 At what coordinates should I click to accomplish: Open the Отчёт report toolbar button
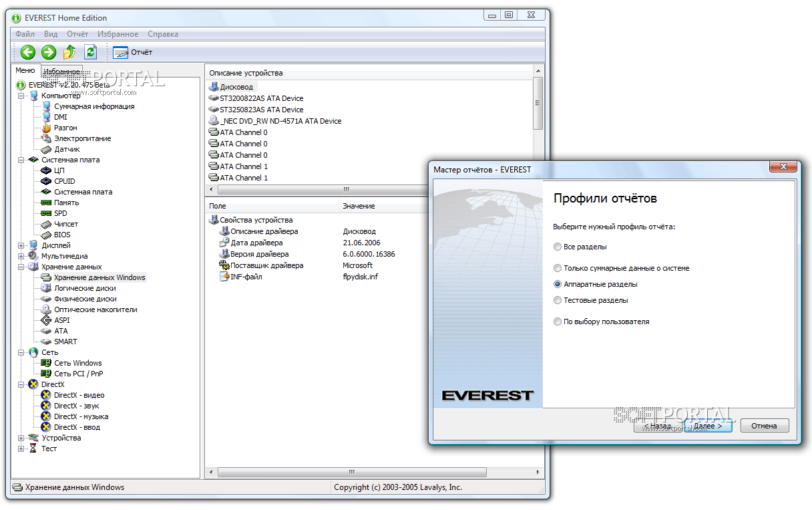pyautogui.click(x=133, y=52)
